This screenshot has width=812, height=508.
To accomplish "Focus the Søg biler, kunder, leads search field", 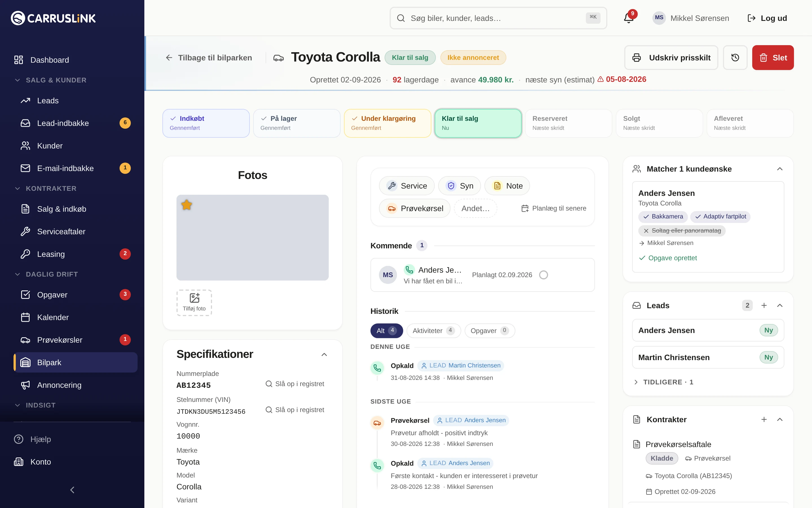I will coord(498,18).
